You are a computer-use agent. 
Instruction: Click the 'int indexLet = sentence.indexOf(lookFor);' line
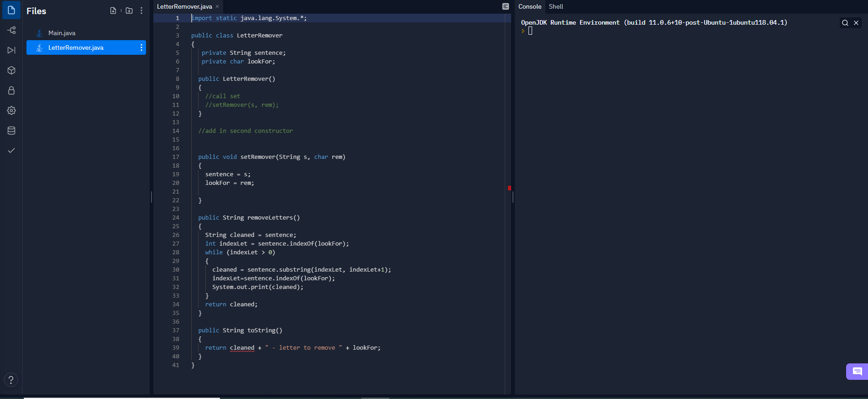[x=277, y=243]
